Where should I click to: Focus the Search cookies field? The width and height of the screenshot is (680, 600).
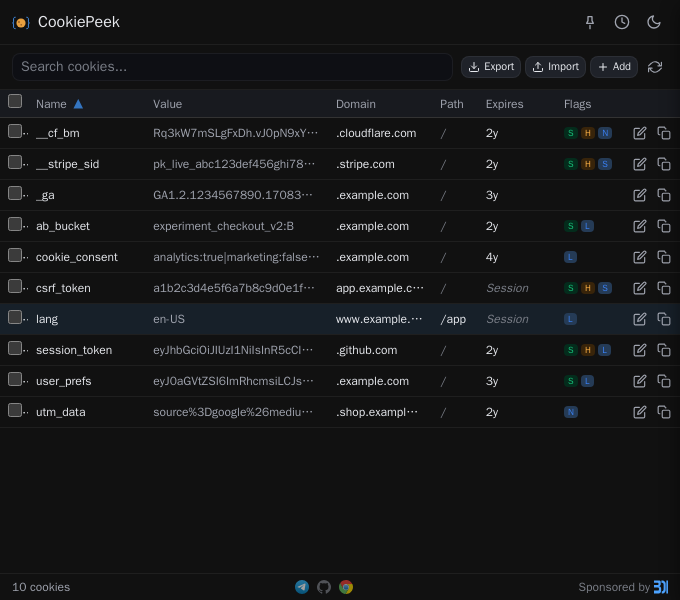(232, 67)
